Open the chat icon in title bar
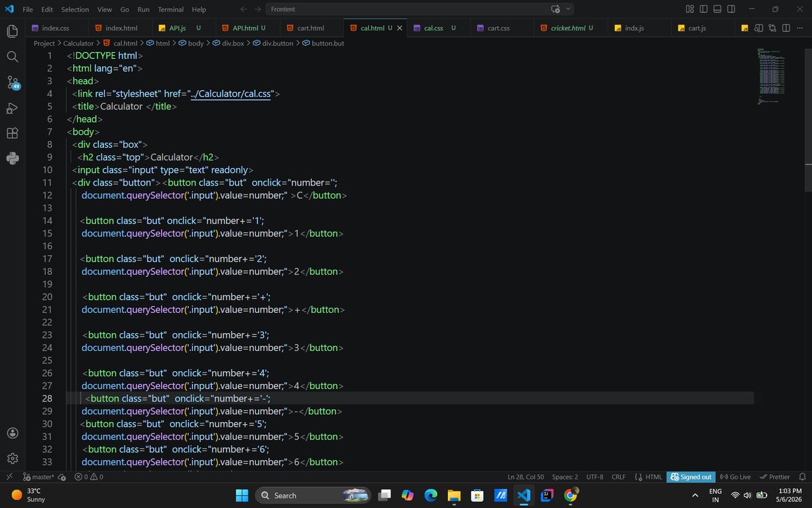 click(x=556, y=9)
